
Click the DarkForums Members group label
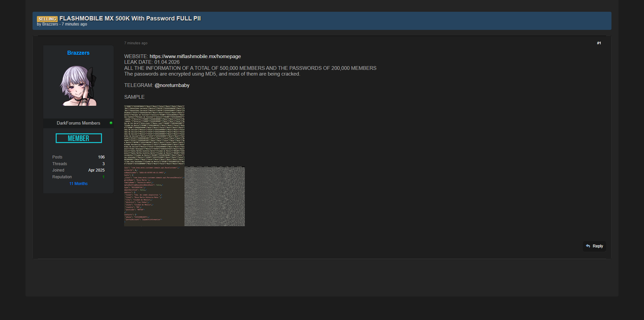[78, 123]
